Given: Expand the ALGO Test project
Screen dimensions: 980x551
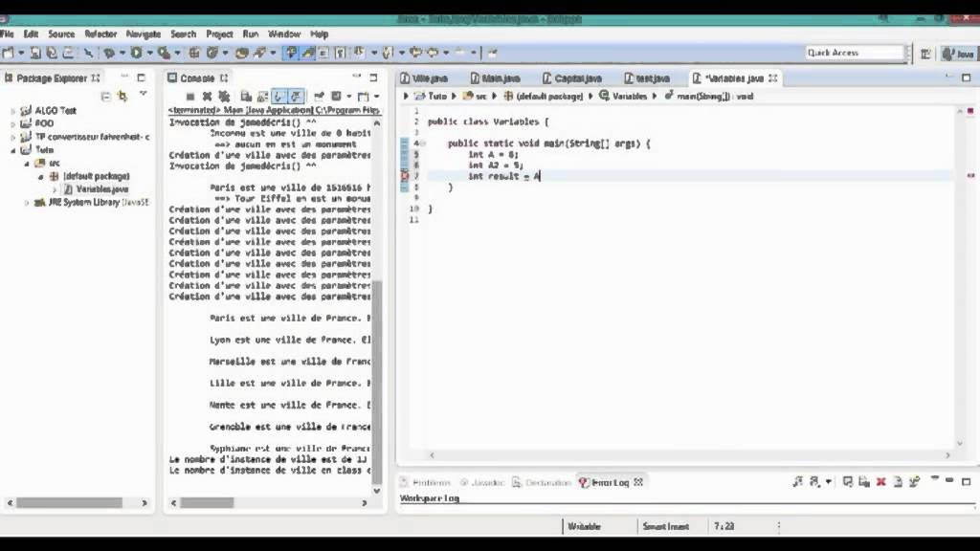Looking at the screenshot, I should coord(12,111).
